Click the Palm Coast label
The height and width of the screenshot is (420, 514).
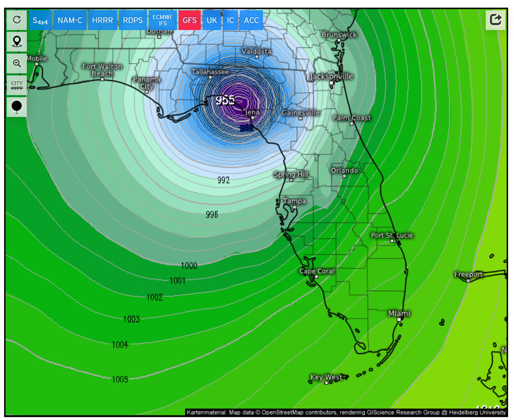352,118
